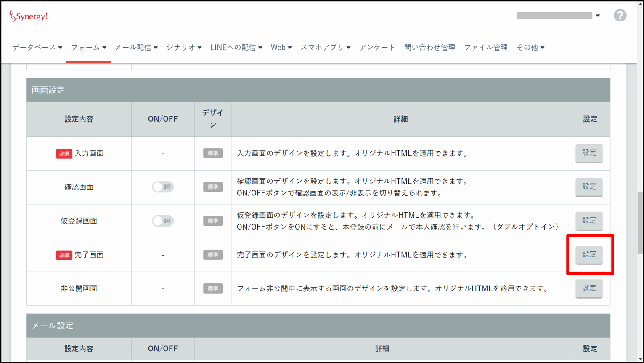This screenshot has height=363, width=644.
Task: Expand the account name dropdown arrow
Action: (x=598, y=16)
